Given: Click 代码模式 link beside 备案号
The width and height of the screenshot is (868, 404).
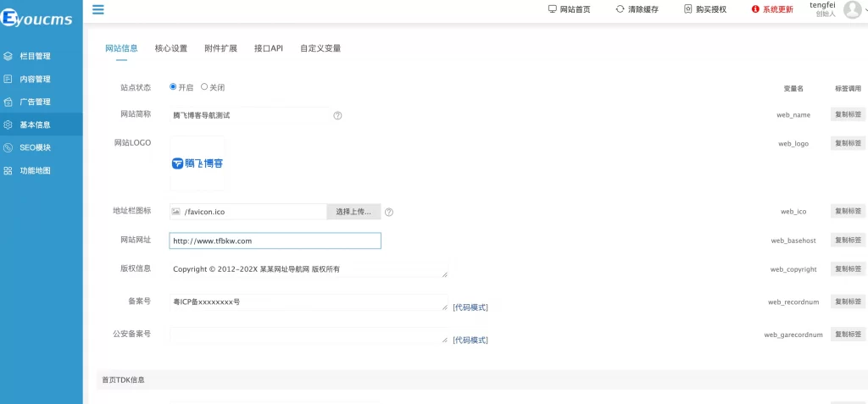Looking at the screenshot, I should [x=470, y=307].
